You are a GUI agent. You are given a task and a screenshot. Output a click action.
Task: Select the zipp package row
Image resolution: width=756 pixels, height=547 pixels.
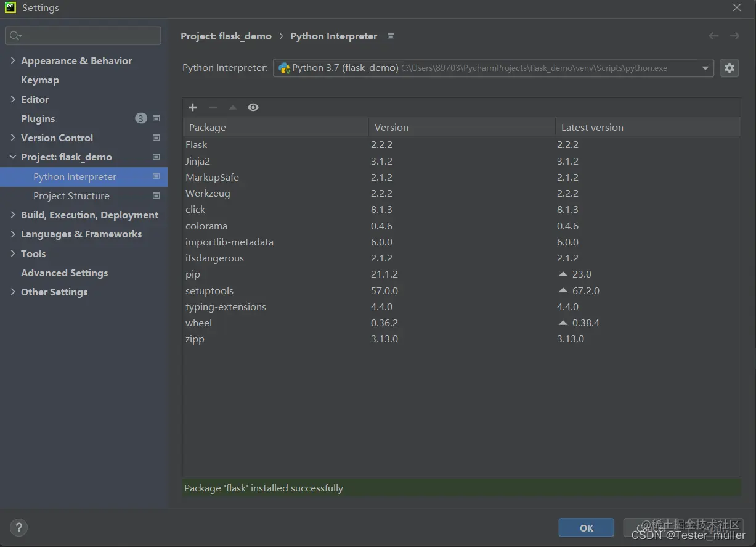click(x=461, y=339)
